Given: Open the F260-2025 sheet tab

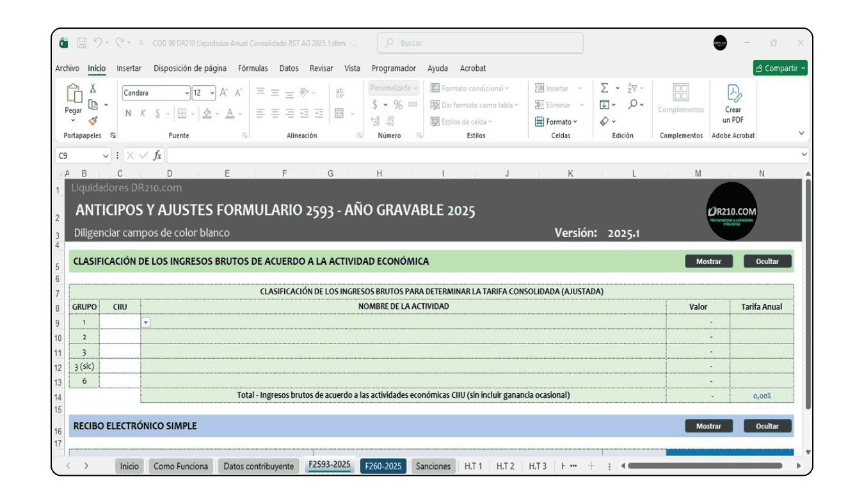Looking at the screenshot, I should point(383,466).
